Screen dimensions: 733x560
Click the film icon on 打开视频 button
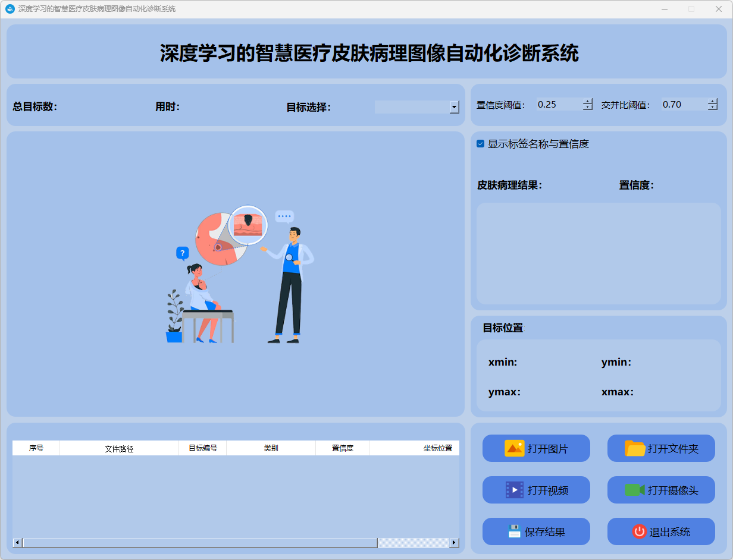514,490
